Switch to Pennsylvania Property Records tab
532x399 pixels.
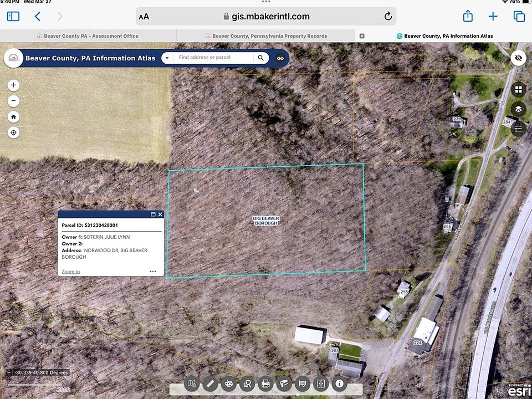267,36
